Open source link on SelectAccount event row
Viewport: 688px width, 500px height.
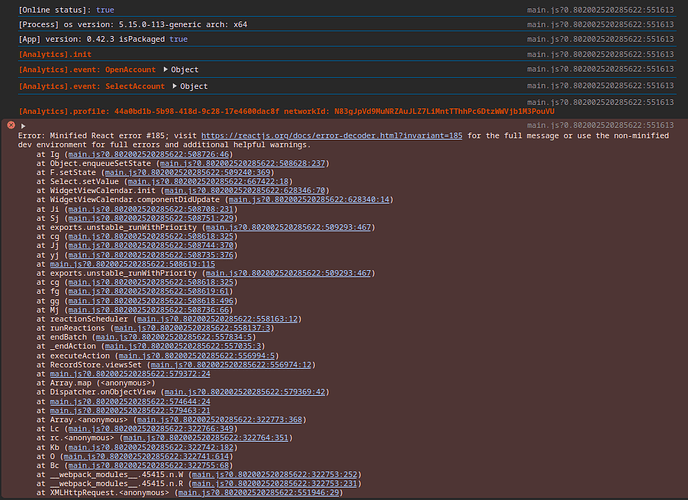point(600,86)
